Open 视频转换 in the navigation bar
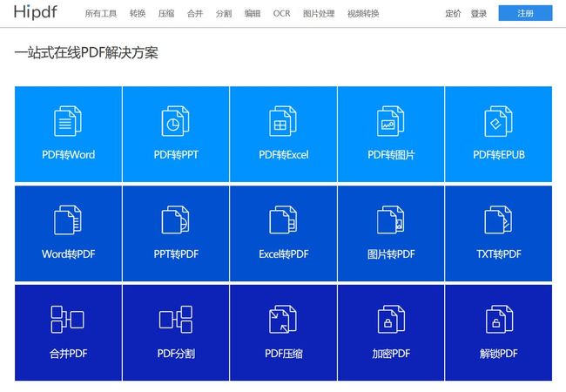This screenshot has height=392, width=566. (x=363, y=14)
